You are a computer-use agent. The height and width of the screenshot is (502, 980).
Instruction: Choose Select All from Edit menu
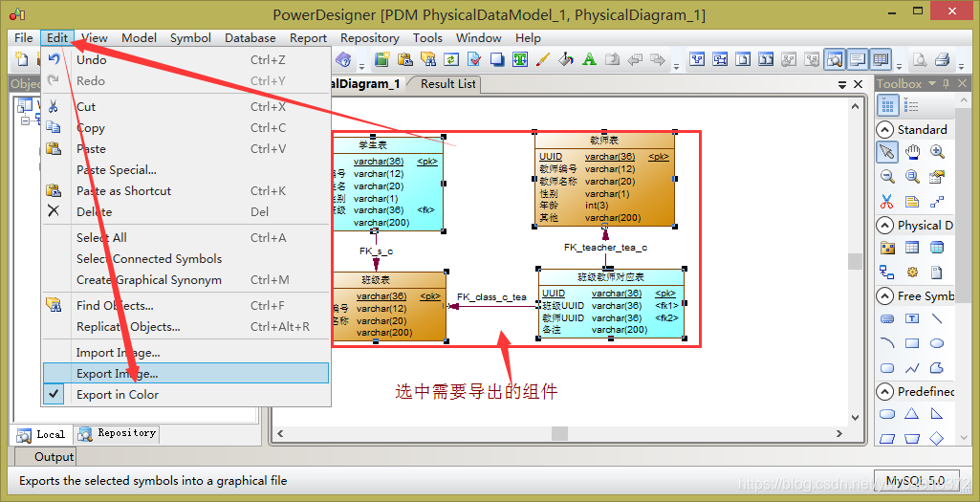(x=185, y=237)
